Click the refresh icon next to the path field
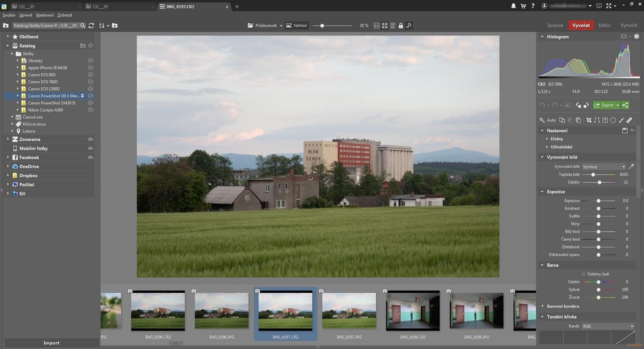Screen dimensions: 644x349 (91, 25)
